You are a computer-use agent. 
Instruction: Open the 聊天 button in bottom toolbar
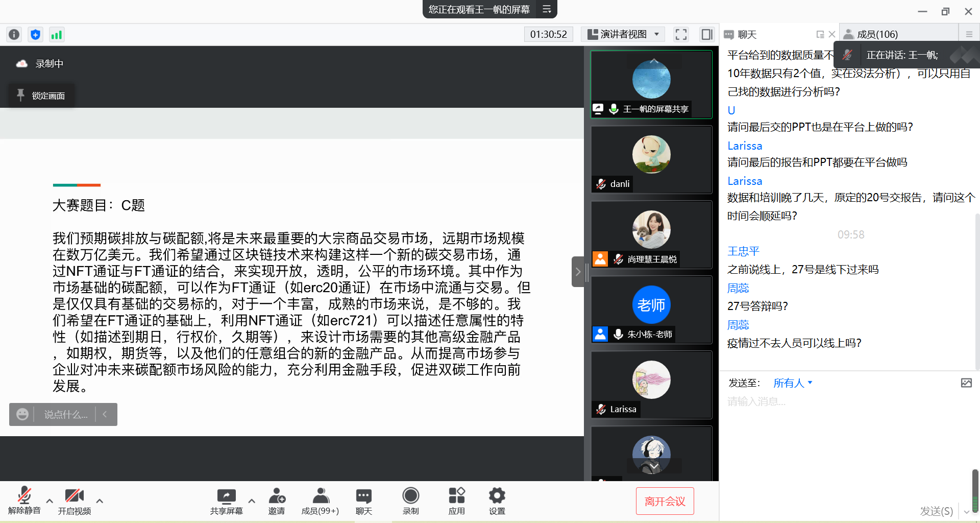(363, 501)
